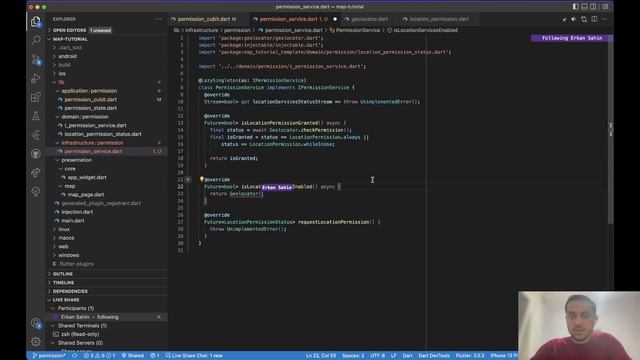This screenshot has width=640, height=360.
Task: Click the open changes icon in editor toolbar
Action: (x=584, y=19)
